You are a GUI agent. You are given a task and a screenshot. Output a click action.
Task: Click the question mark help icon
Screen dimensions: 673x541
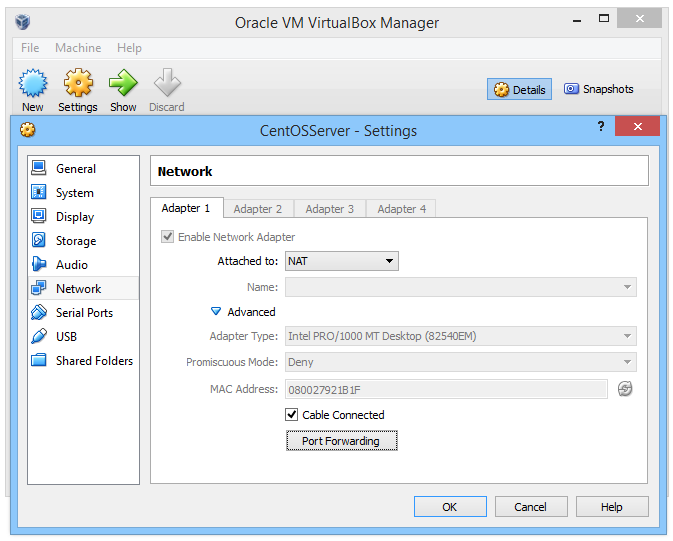coord(601,126)
